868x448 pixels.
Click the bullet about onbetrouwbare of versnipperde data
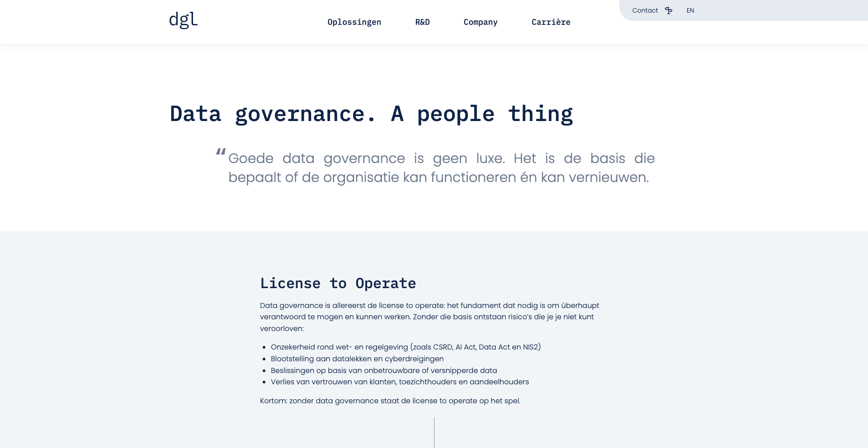[x=384, y=370]
